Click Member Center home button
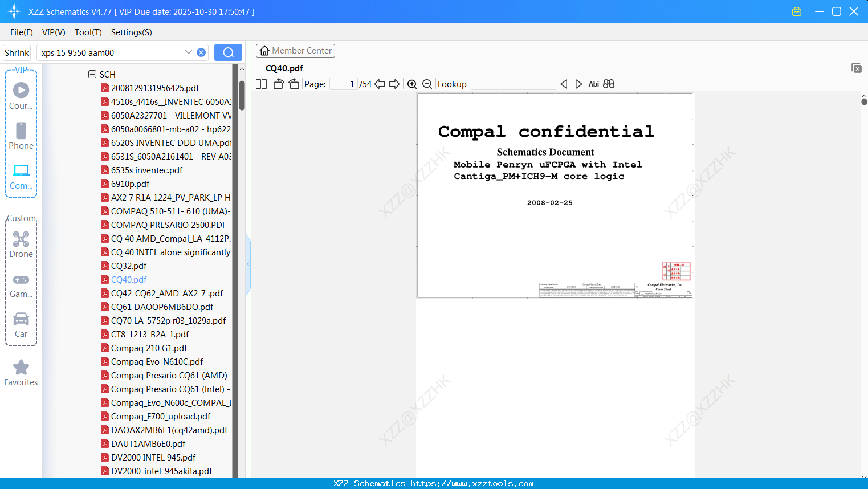The image size is (868, 489). [295, 51]
